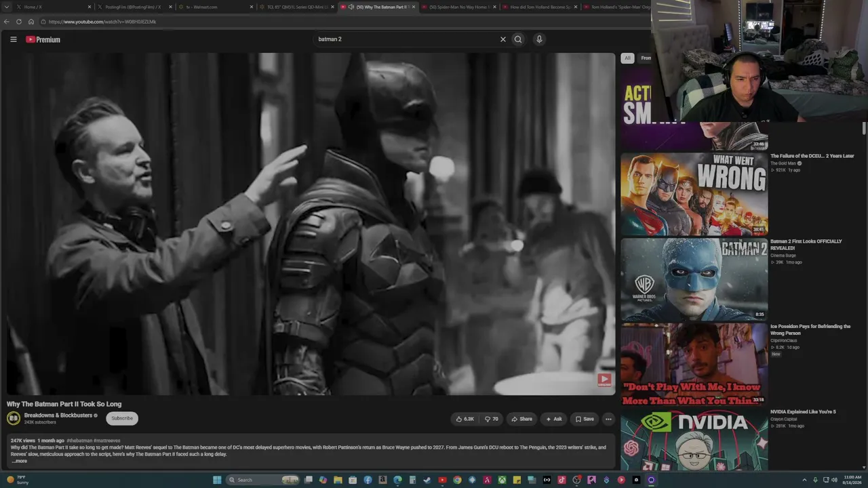Open the Ask button for the video
Viewport: 868px width, 488px height.
click(554, 419)
